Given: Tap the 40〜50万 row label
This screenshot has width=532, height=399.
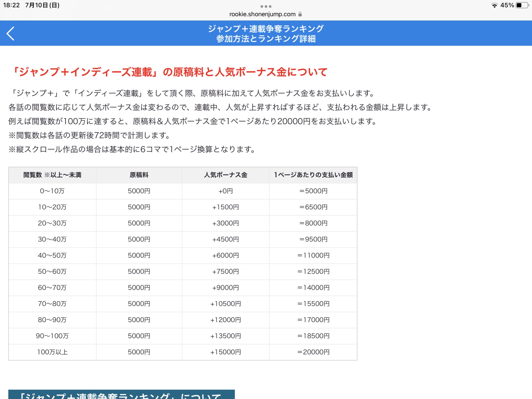Looking at the screenshot, I should [52, 255].
